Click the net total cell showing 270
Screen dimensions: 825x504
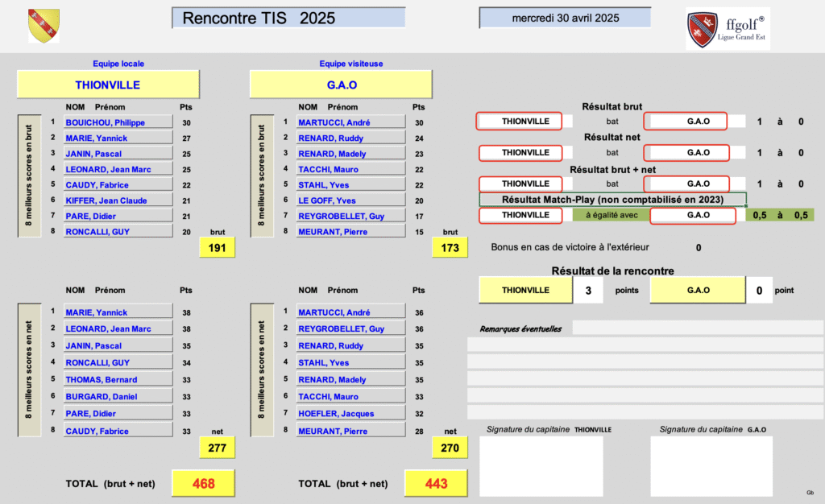[450, 447]
